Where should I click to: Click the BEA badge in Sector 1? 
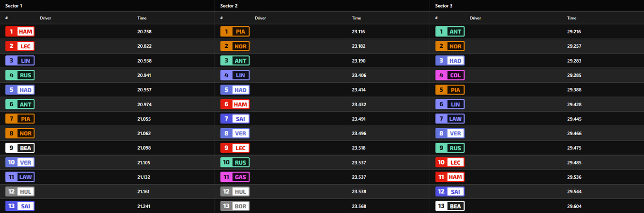20,148
